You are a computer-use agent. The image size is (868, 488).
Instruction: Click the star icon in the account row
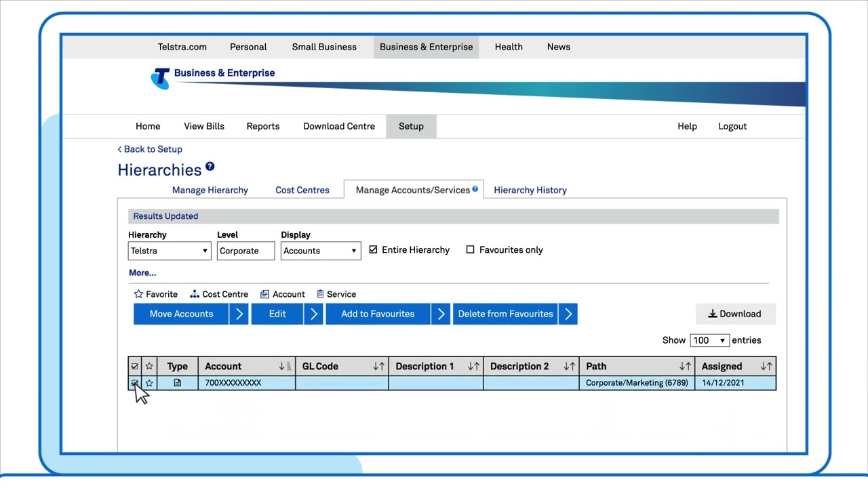click(x=149, y=383)
